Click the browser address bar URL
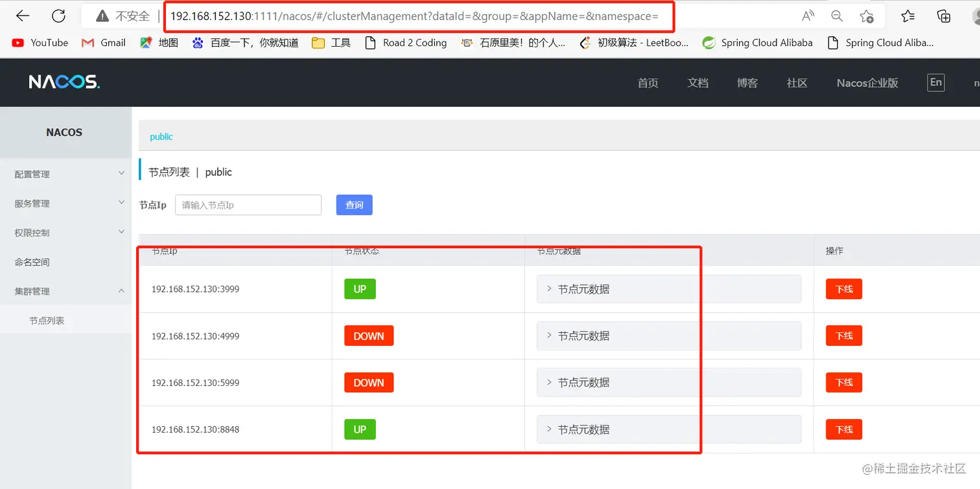 pos(414,16)
